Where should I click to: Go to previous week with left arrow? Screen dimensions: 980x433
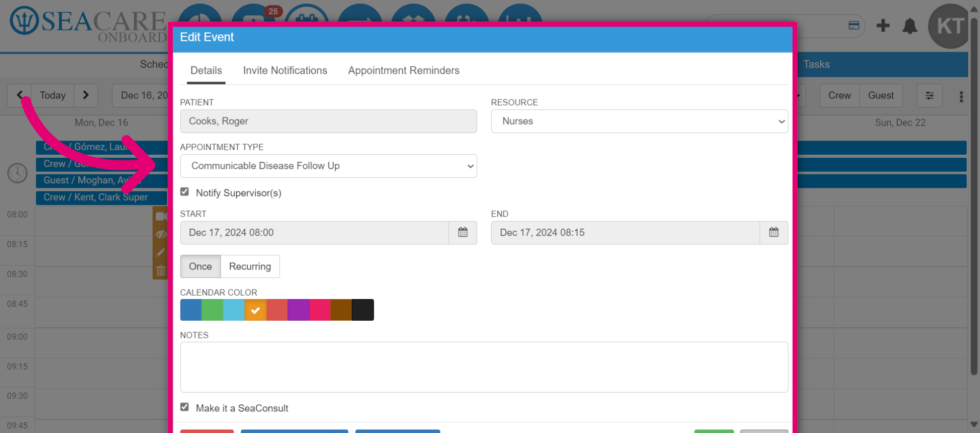[19, 95]
